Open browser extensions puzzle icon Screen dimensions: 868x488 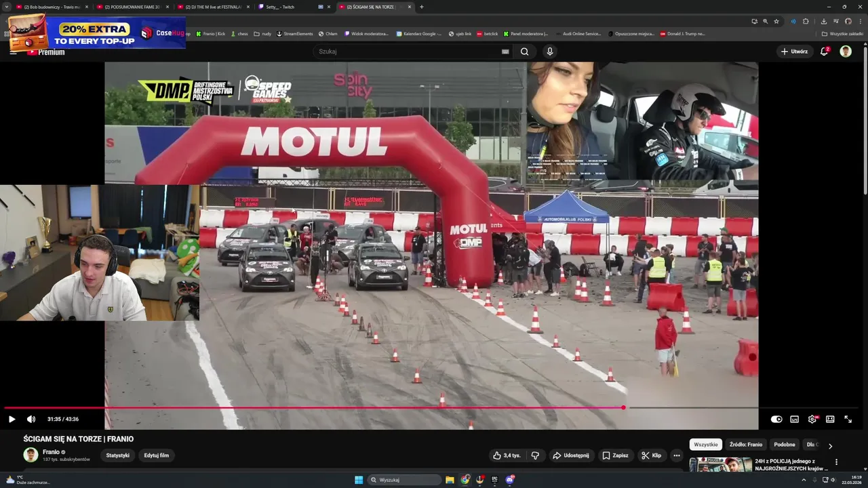806,21
